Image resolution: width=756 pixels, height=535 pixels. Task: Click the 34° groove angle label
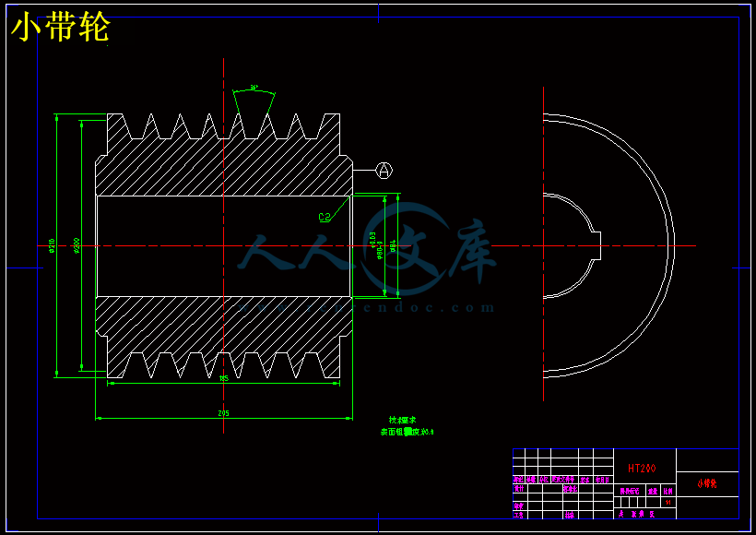pyautogui.click(x=254, y=88)
